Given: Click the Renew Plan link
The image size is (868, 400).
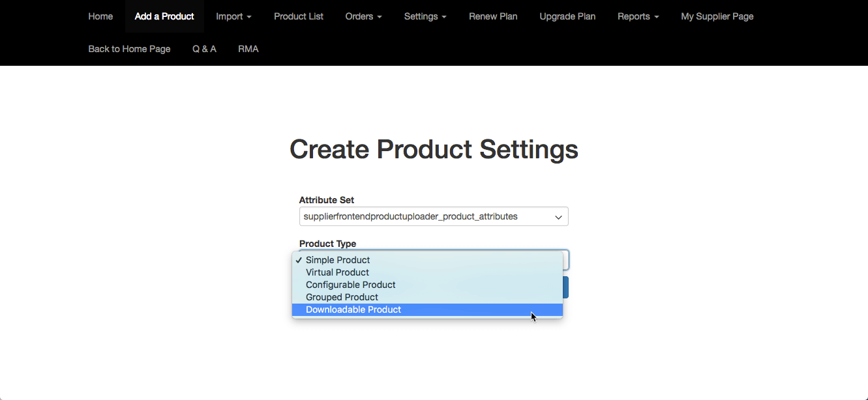Looking at the screenshot, I should [493, 16].
